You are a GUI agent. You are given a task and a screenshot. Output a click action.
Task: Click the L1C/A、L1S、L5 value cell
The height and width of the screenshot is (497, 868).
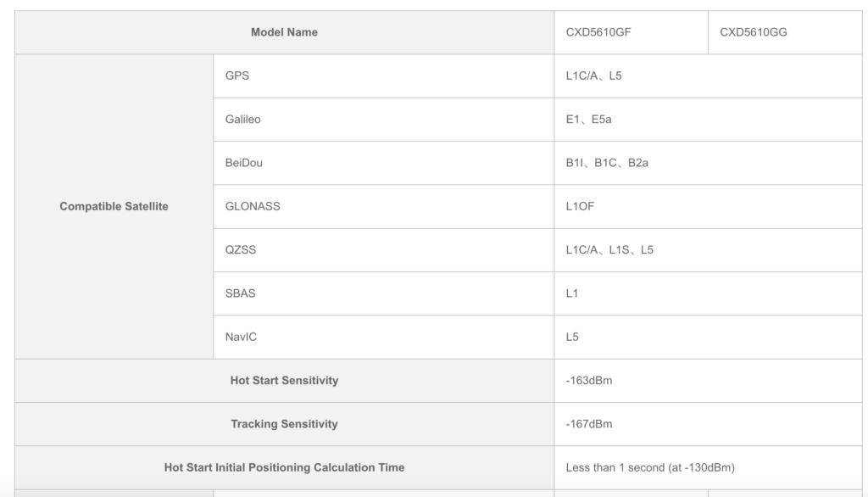coord(708,250)
